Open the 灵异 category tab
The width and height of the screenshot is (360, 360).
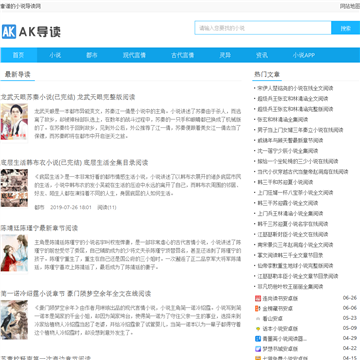225,55
